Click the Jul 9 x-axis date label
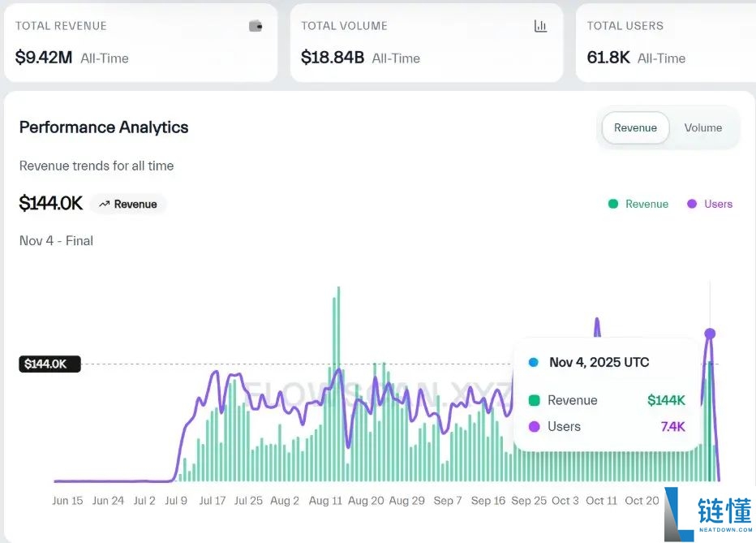756x543 pixels. coord(174,501)
